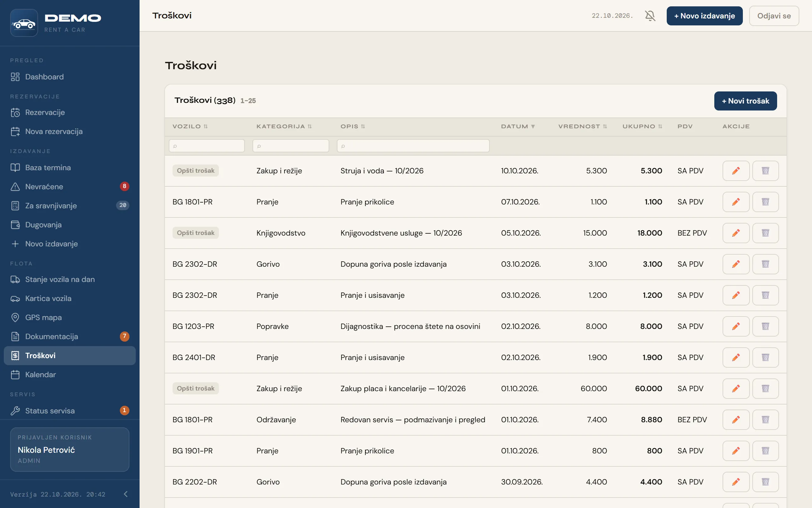Edit the Knjigovodstvene usluge expense

(736, 233)
